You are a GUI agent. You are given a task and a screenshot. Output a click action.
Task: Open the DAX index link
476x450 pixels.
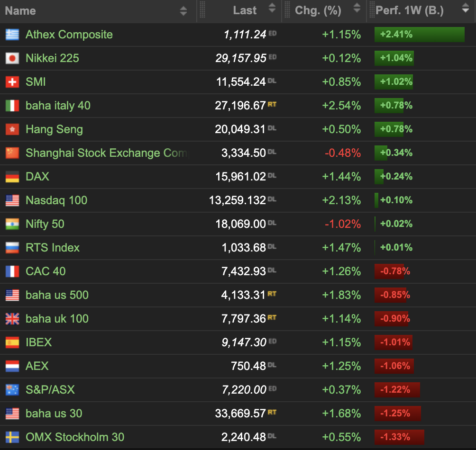tap(37, 177)
